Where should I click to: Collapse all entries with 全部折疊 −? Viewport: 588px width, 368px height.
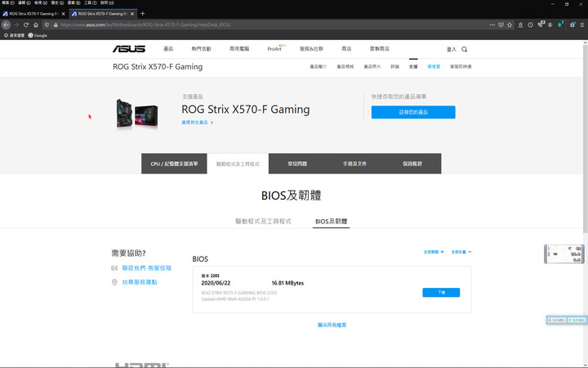(461, 252)
